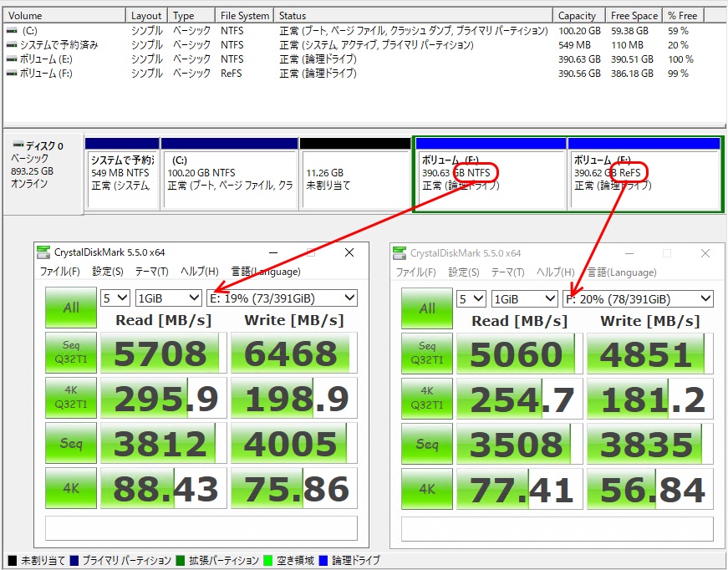Run 4K test on drive E

click(71, 488)
